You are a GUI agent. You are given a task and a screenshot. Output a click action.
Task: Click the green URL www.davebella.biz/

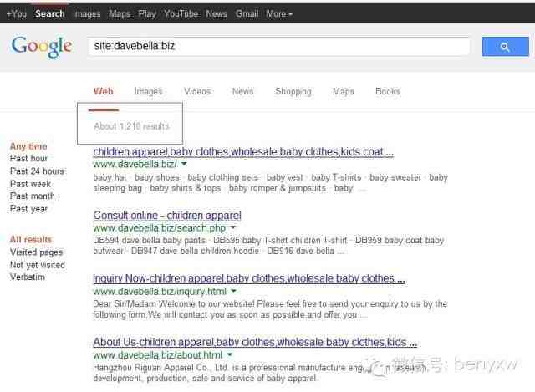(x=135, y=164)
